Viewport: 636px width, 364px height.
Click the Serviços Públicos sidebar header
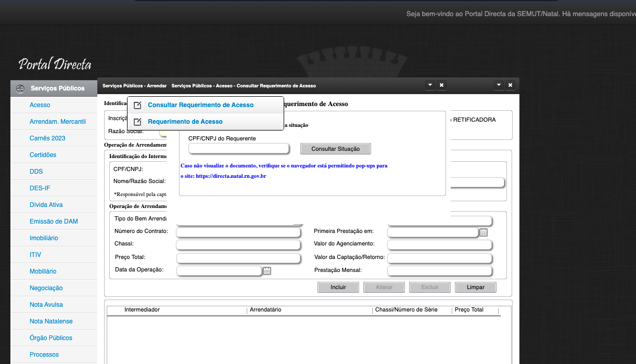click(x=54, y=88)
